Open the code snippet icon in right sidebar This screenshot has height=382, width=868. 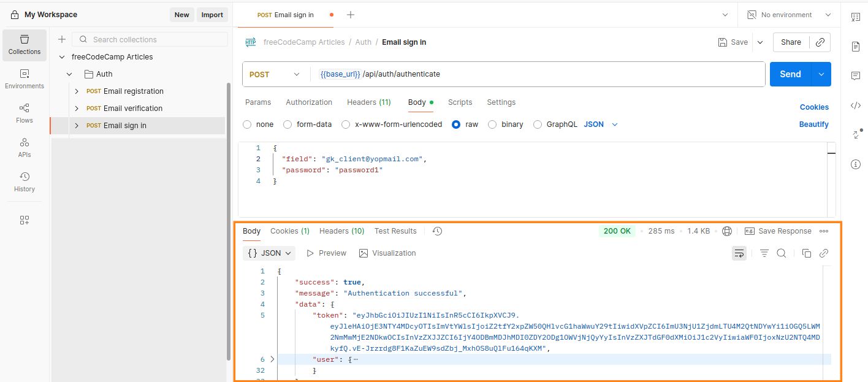tap(856, 105)
